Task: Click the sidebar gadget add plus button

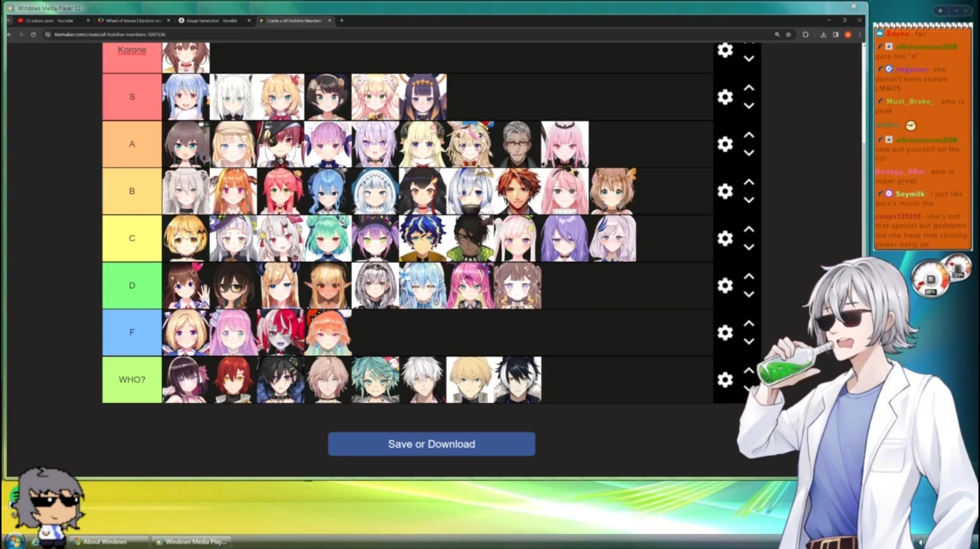Action: coord(940,10)
